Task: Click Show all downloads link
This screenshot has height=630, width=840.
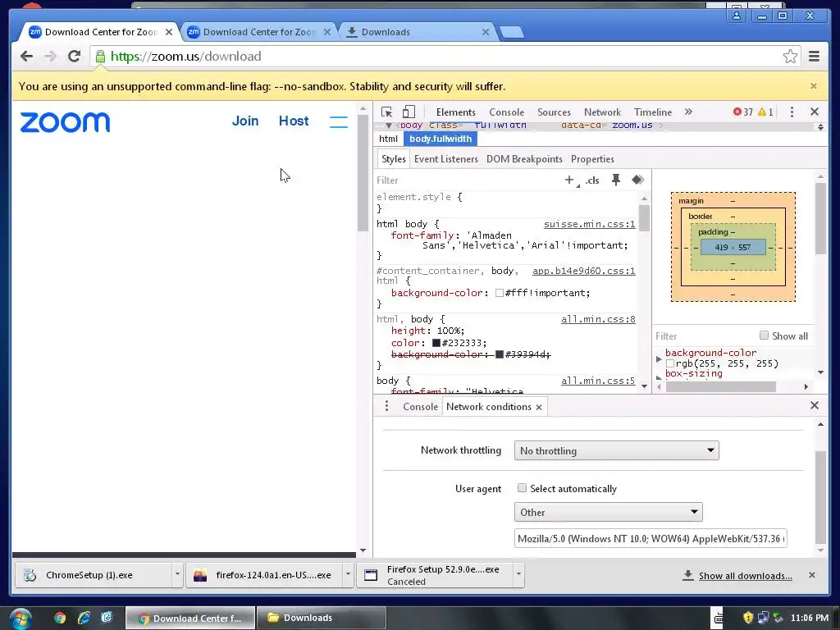Action: 745,576
